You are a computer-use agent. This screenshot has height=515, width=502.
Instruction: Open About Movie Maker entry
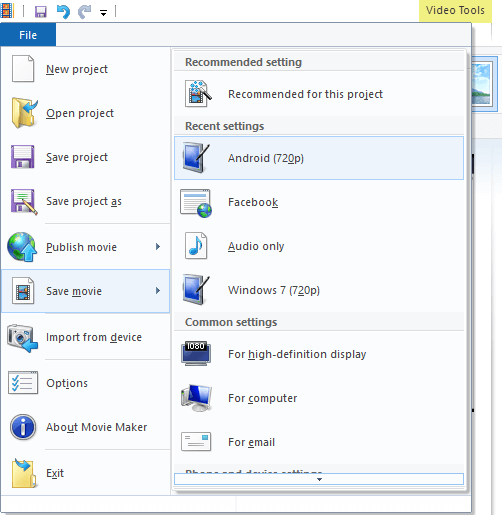tap(86, 427)
